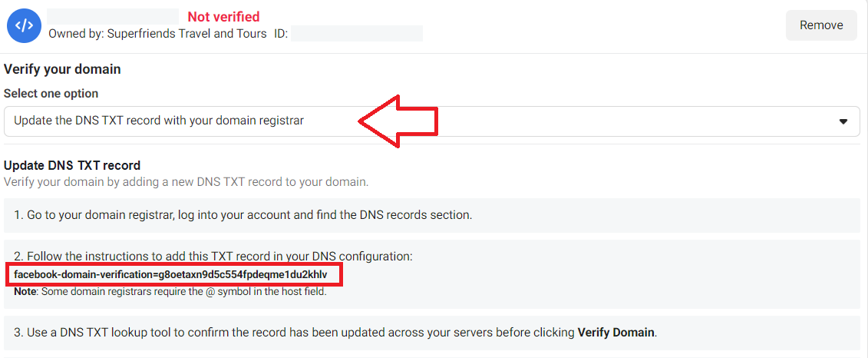Select step 1 about logging into registrar
The height and width of the screenshot is (358, 868).
[243, 215]
